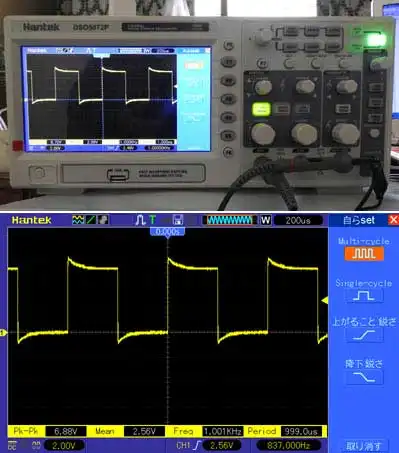Select the rising edge icon in side menu
The width and height of the screenshot is (399, 453).
(x=364, y=335)
